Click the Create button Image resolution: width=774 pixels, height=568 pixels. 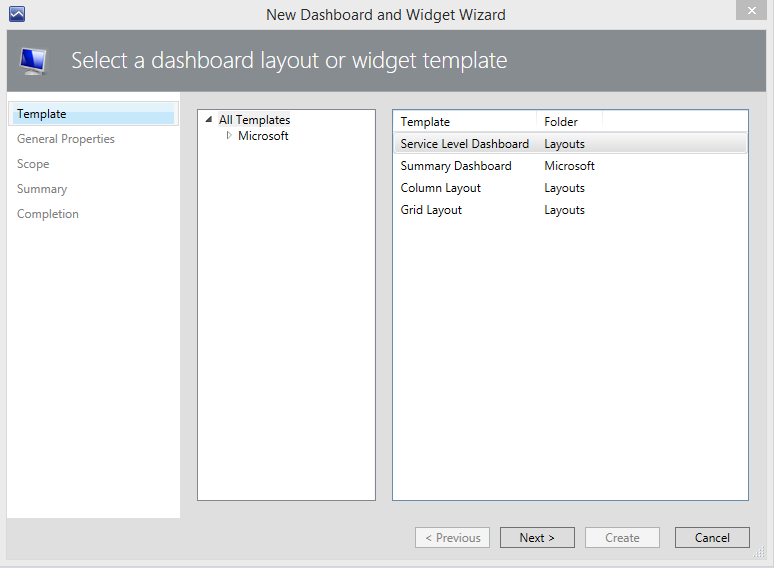622,537
